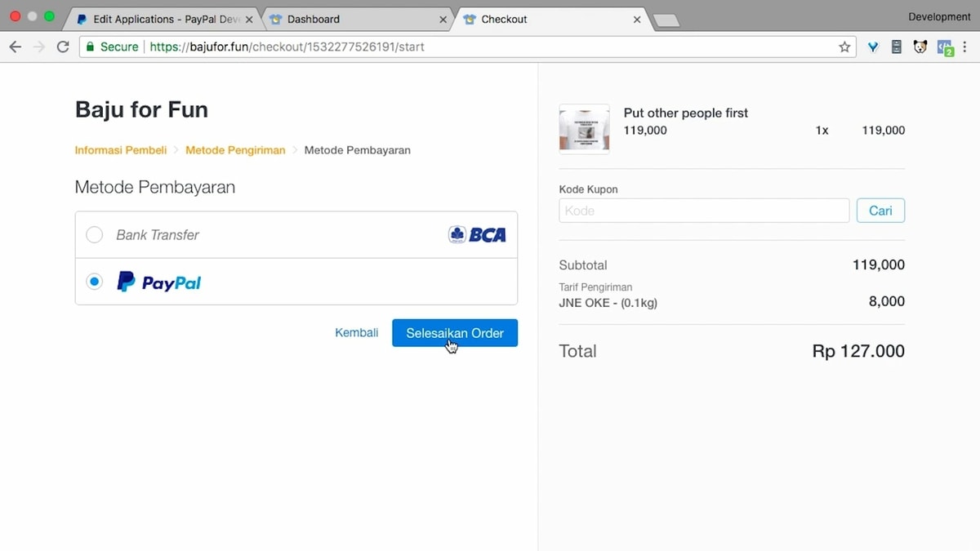Click the Rp 127.000 total amount

[858, 351]
